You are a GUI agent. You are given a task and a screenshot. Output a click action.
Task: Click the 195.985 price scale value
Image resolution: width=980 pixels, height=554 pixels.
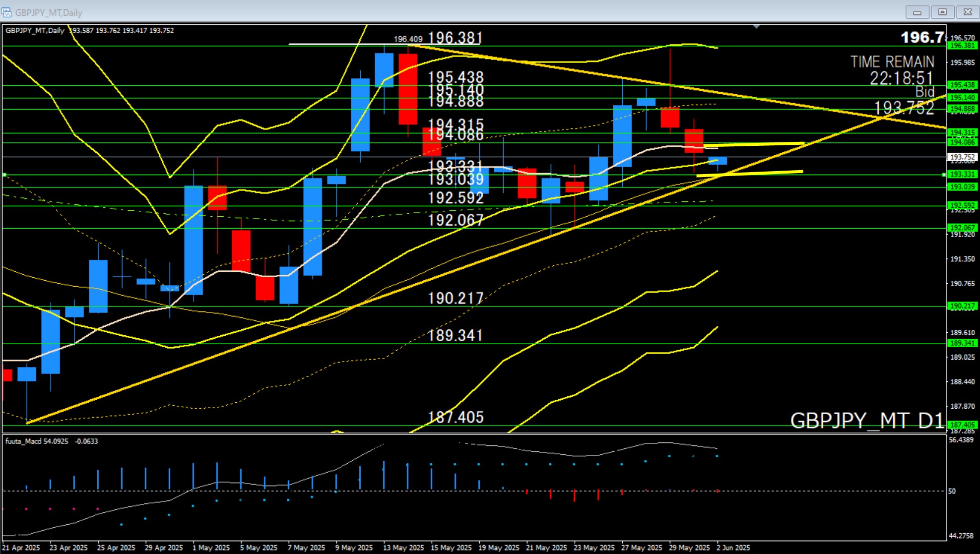(962, 62)
